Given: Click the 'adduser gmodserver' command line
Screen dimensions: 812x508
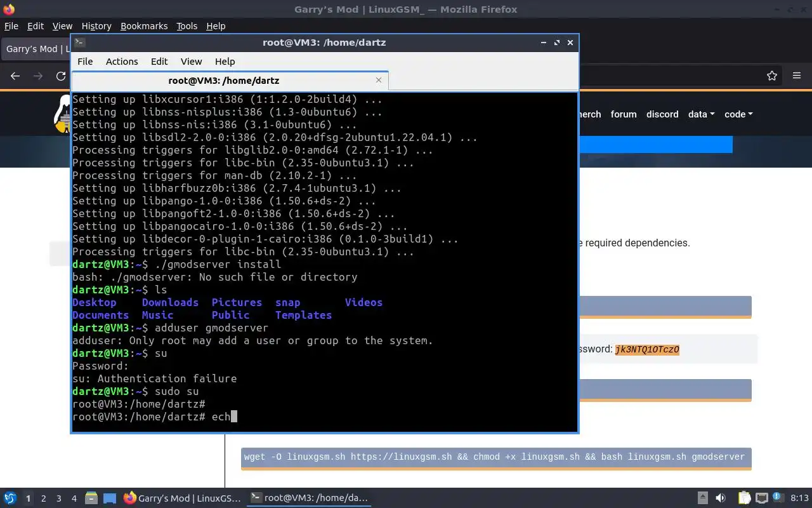Looking at the screenshot, I should click(x=211, y=328).
